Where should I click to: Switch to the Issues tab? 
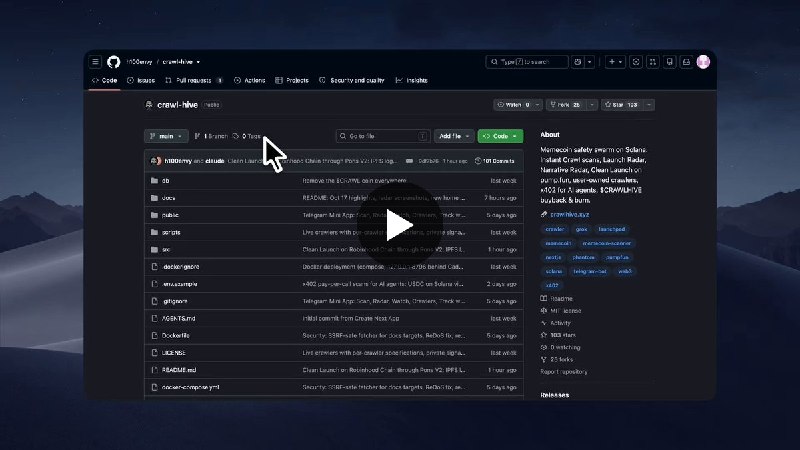[x=141, y=80]
